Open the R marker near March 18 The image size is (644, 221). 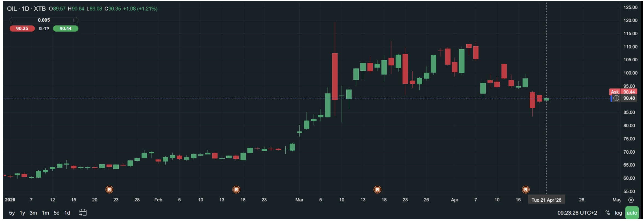377,190
